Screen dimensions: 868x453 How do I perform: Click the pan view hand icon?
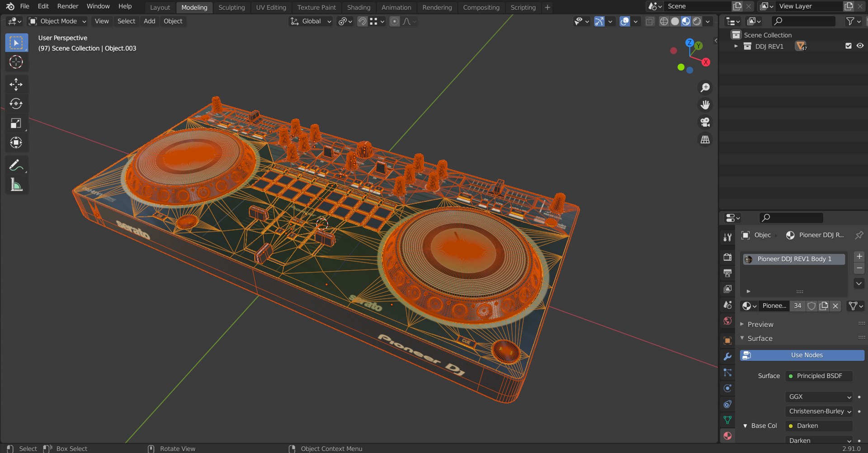pyautogui.click(x=705, y=105)
